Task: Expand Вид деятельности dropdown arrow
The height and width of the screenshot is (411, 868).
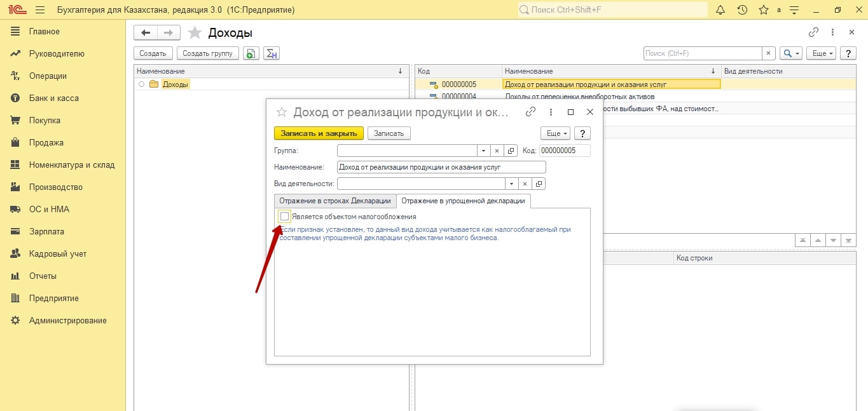Action: [511, 184]
